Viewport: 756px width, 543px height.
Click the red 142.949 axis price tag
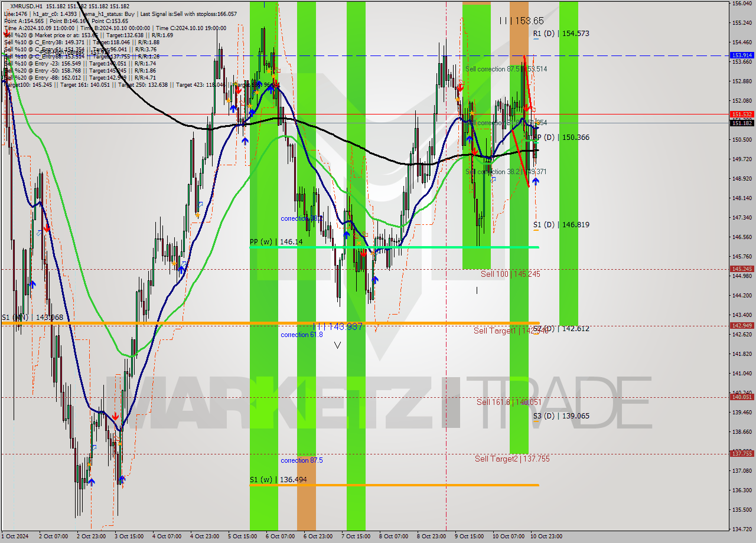click(x=742, y=325)
